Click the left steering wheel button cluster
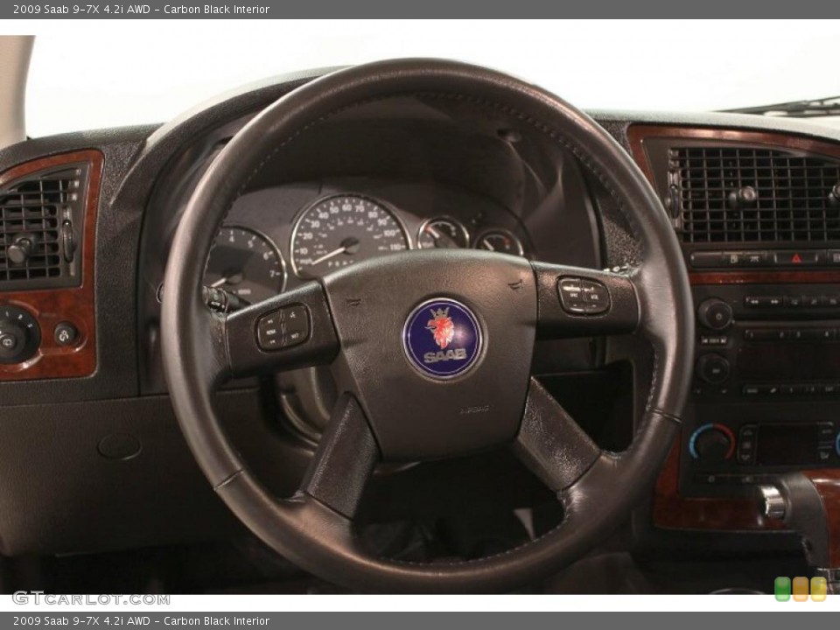840x630 pixels. click(x=283, y=326)
